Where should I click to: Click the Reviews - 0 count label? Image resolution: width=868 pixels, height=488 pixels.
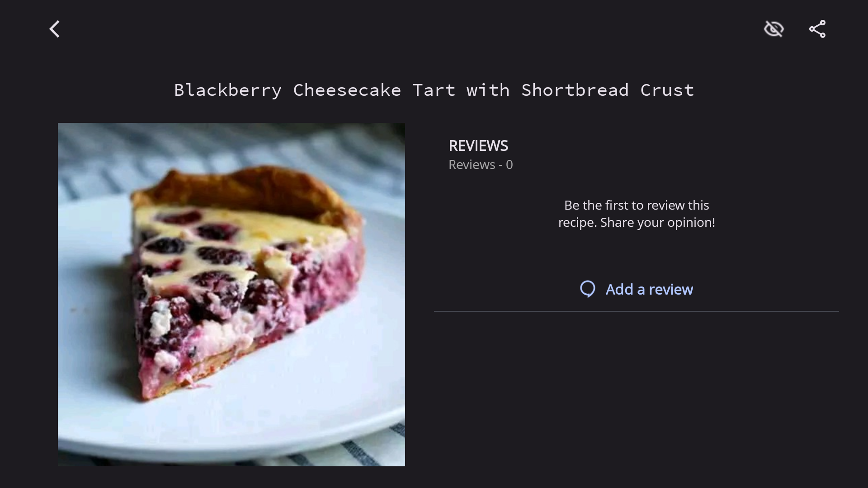pos(481,164)
